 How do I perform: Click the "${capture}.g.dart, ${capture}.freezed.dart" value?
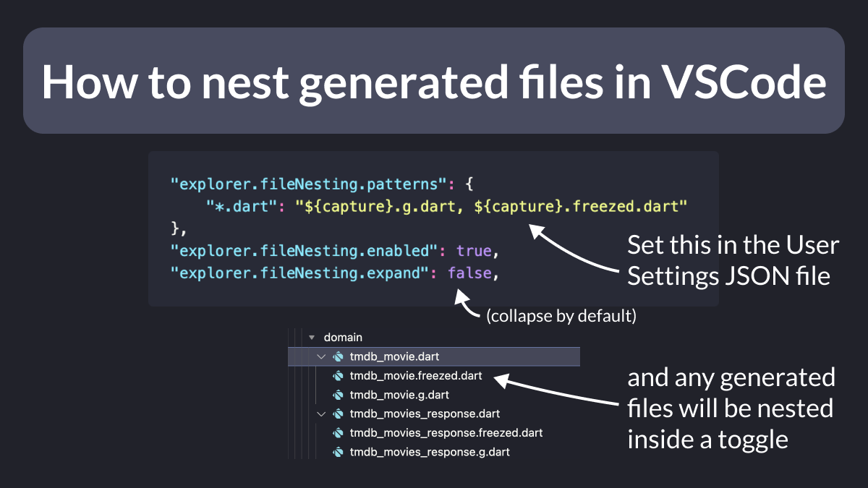490,207
